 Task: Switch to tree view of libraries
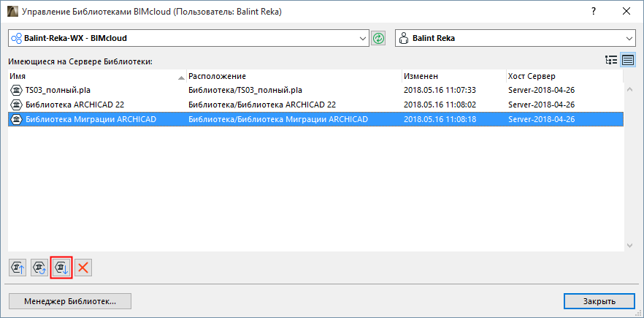pyautogui.click(x=611, y=61)
